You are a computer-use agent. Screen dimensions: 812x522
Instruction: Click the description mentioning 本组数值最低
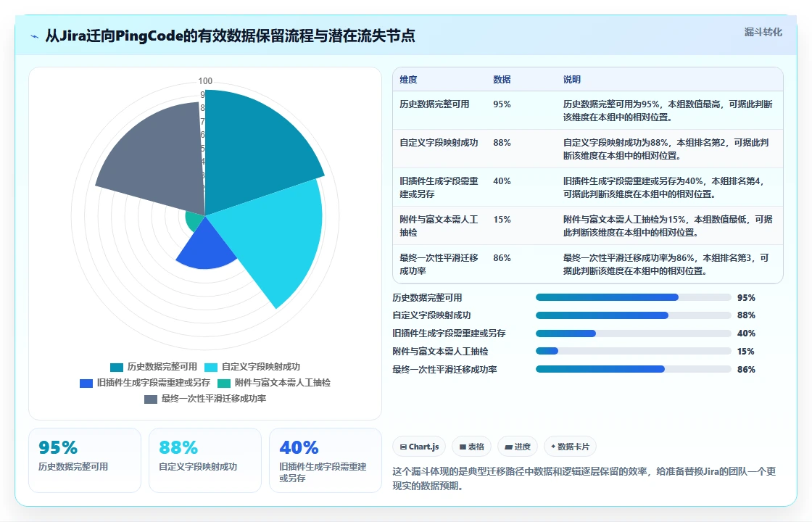(x=668, y=225)
